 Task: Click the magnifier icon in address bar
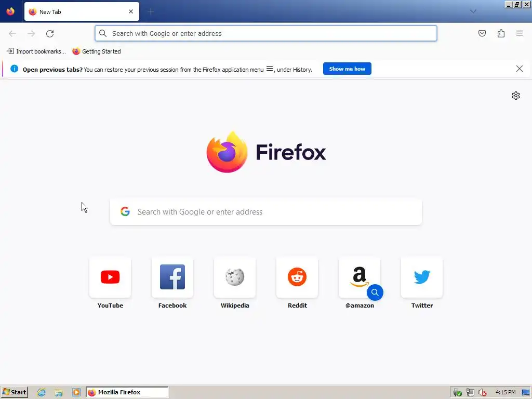pos(103,33)
